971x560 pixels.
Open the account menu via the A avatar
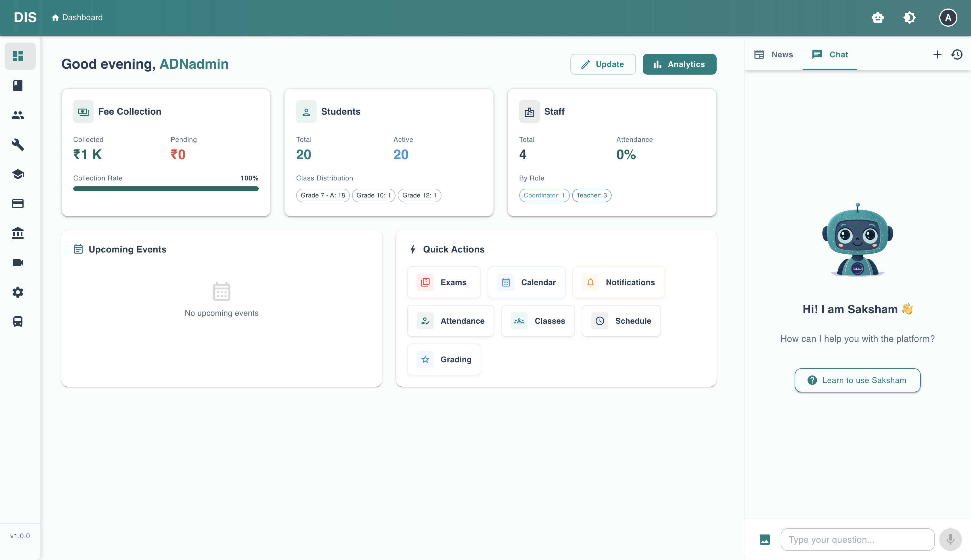coord(947,17)
